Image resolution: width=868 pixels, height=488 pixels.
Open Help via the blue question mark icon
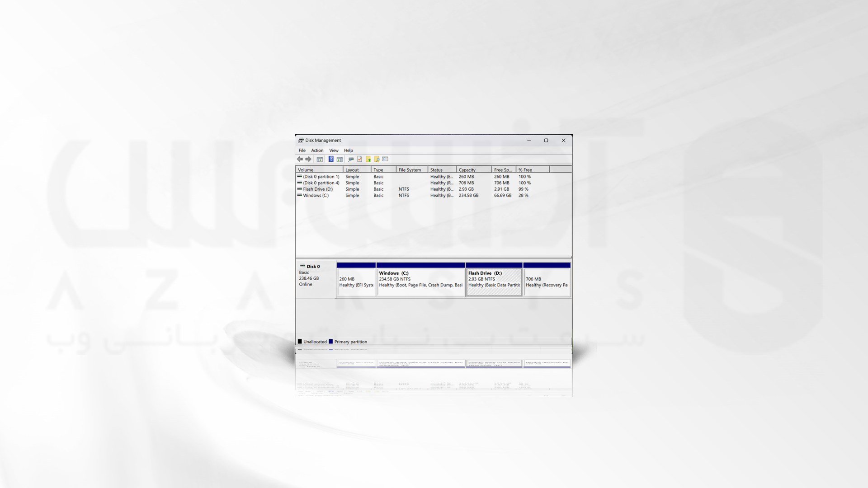click(x=331, y=159)
